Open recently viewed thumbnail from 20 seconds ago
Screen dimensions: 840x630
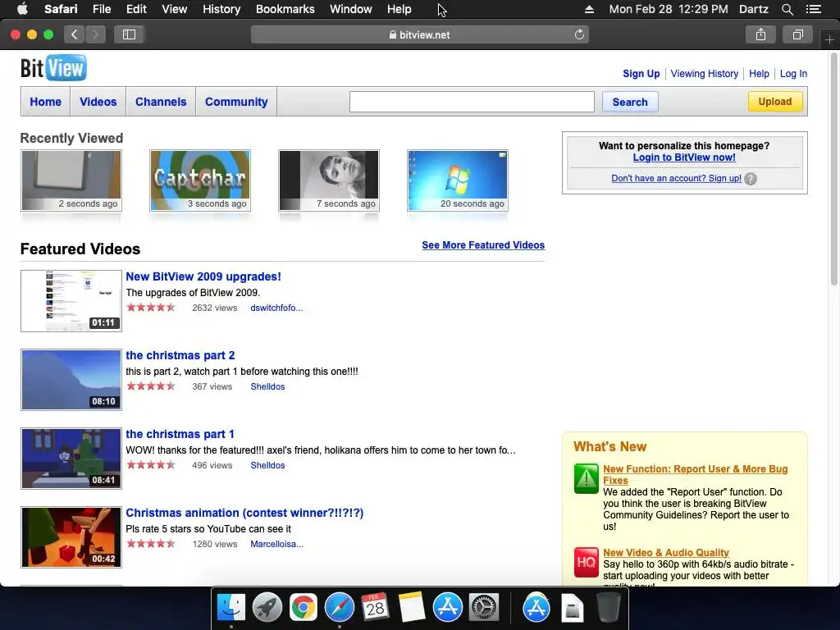point(458,180)
